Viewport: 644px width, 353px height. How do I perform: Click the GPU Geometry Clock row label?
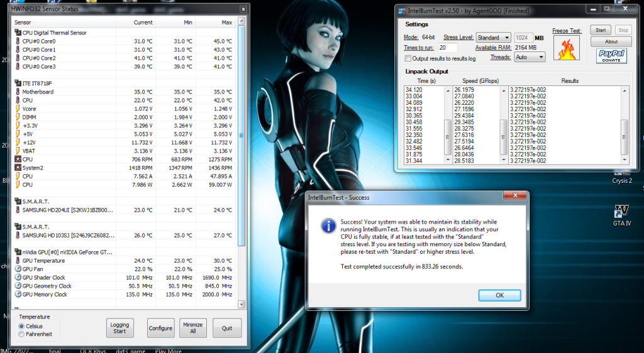point(47,286)
